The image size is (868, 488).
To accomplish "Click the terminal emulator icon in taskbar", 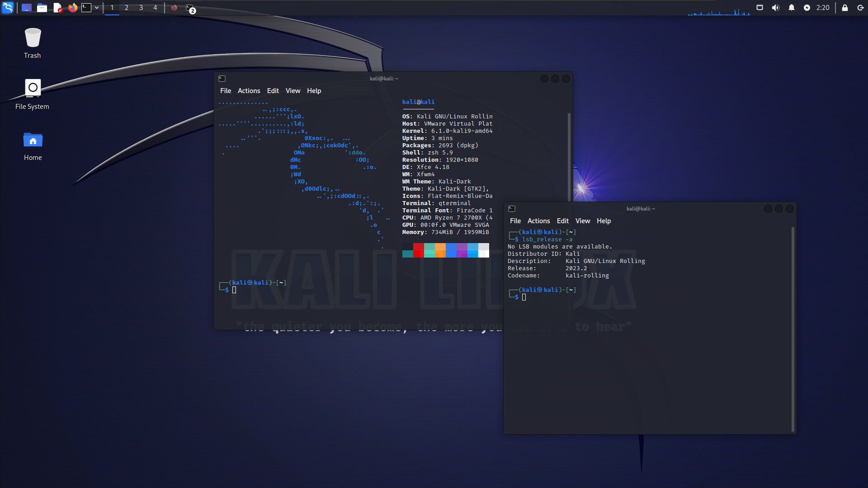I will pos(86,7).
